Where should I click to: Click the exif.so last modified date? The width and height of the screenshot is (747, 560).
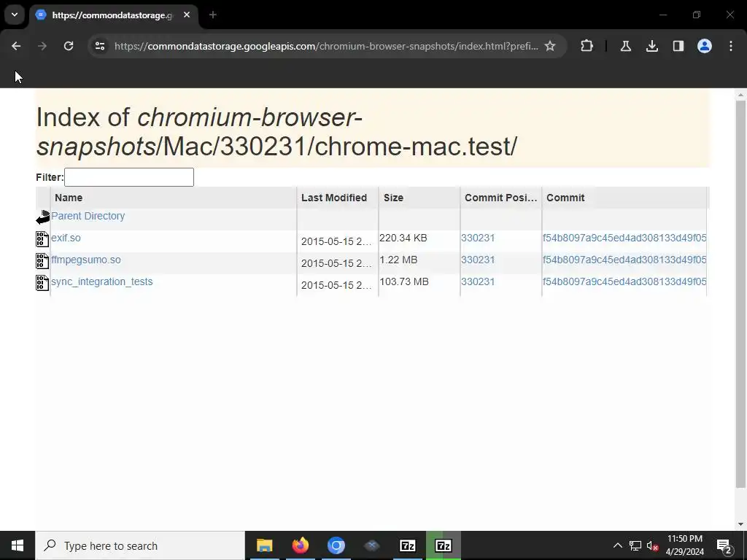336,241
